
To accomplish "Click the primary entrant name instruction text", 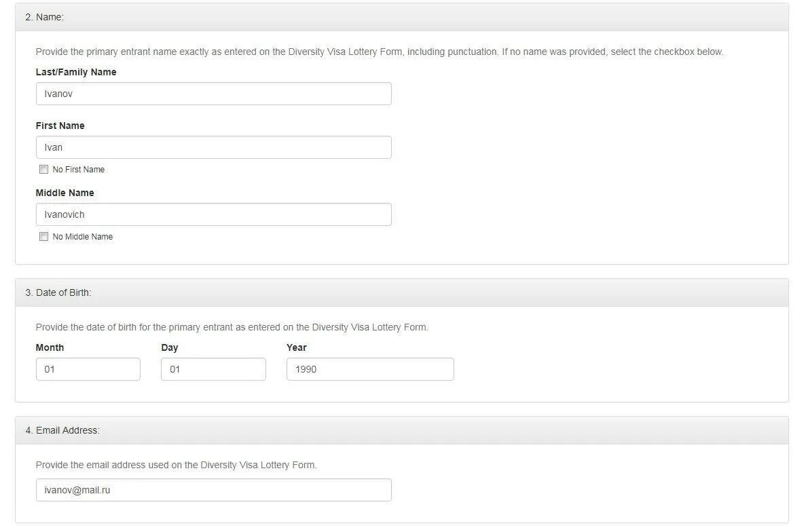I will coord(380,52).
